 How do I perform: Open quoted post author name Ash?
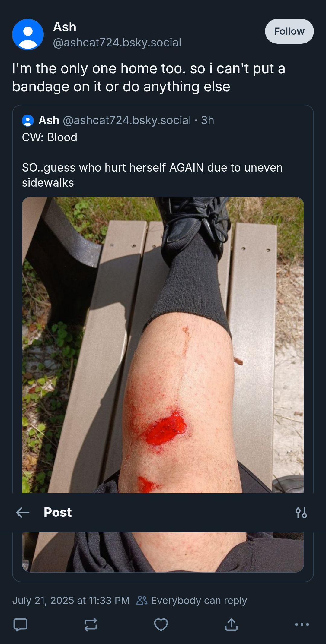pyautogui.click(x=49, y=120)
